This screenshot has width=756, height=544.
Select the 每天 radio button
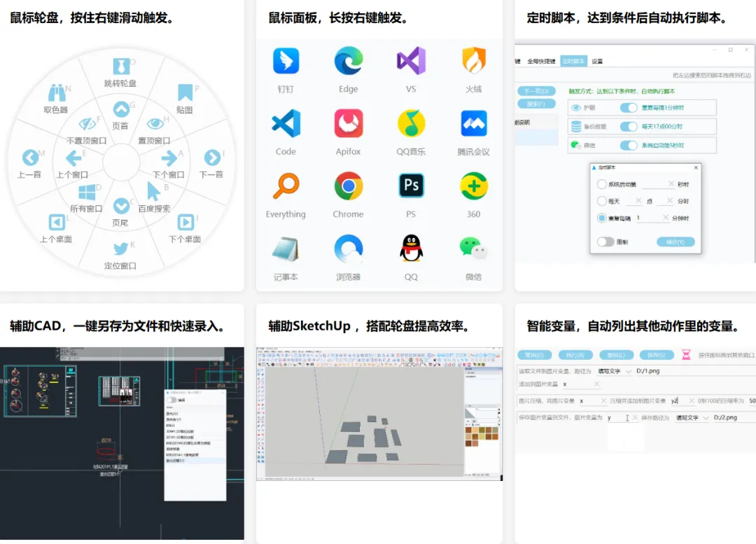point(602,201)
